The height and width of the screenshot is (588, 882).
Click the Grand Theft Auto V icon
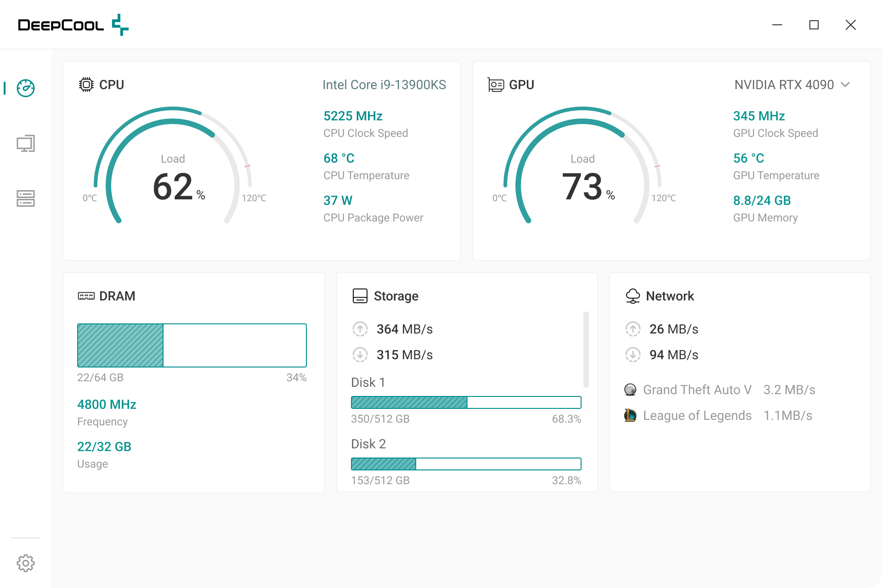click(x=630, y=390)
